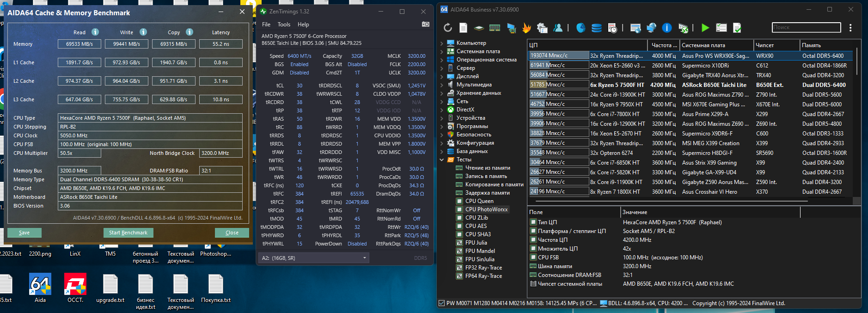This screenshot has height=313, width=868.
Task: Open the OCCT desktop shortcut
Action: tap(75, 284)
